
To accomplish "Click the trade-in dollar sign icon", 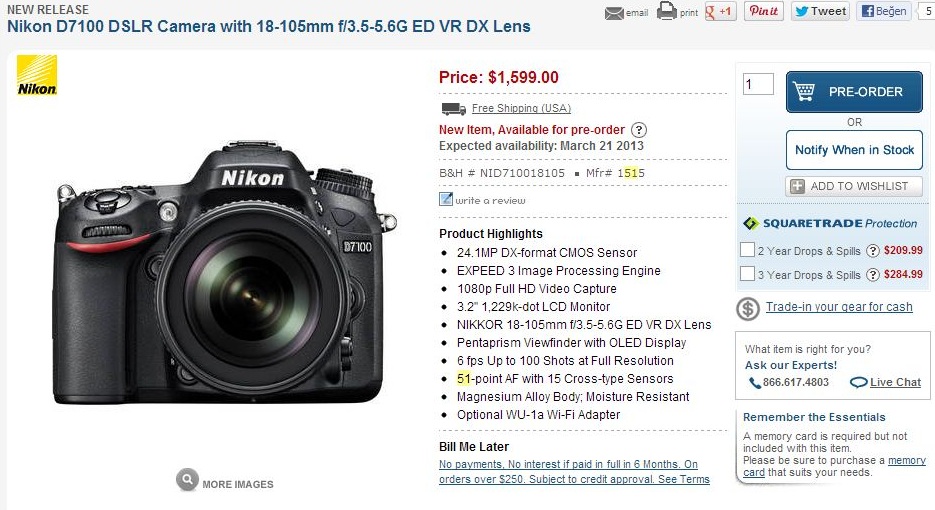I will pos(748,309).
